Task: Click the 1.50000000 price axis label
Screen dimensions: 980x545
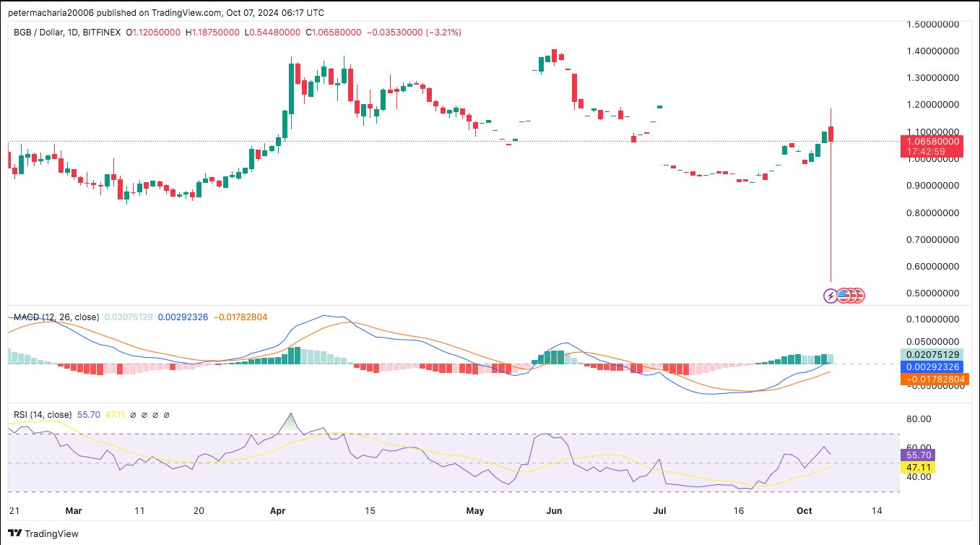Action: [x=932, y=24]
